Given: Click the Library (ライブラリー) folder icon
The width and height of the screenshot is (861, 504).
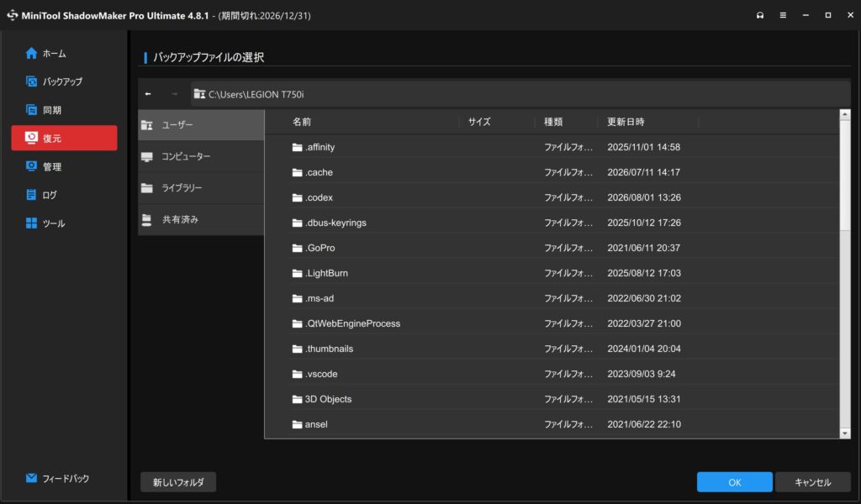Looking at the screenshot, I should coord(146,188).
